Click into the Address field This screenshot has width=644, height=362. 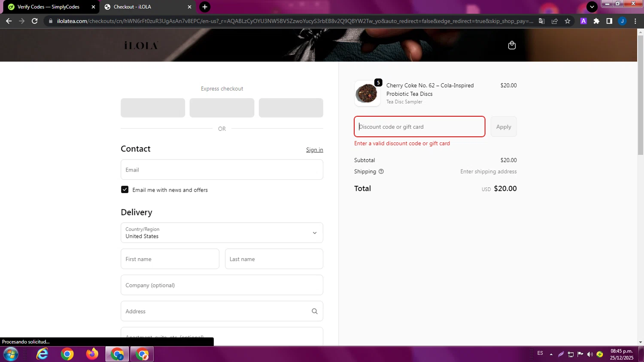point(222,311)
